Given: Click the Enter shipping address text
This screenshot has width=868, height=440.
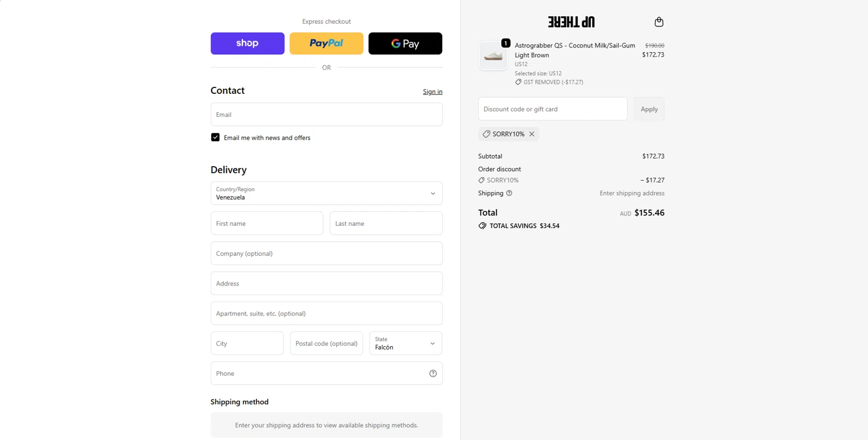Looking at the screenshot, I should click(x=632, y=193).
